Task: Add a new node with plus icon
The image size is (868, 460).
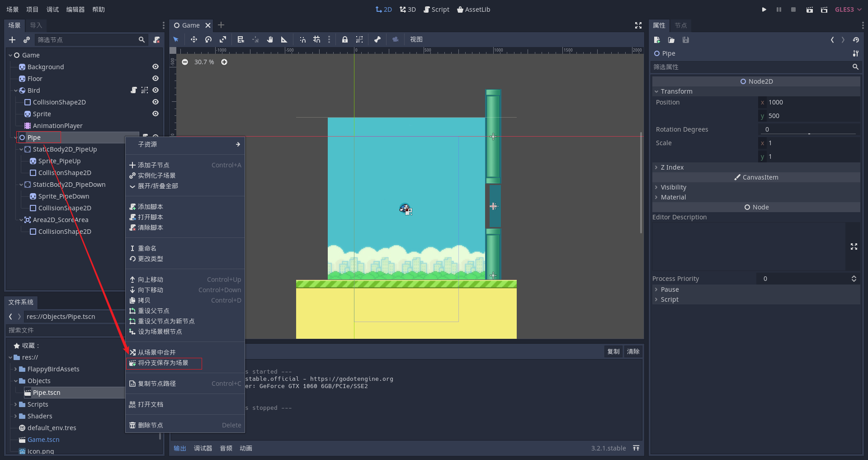Action: (12, 40)
